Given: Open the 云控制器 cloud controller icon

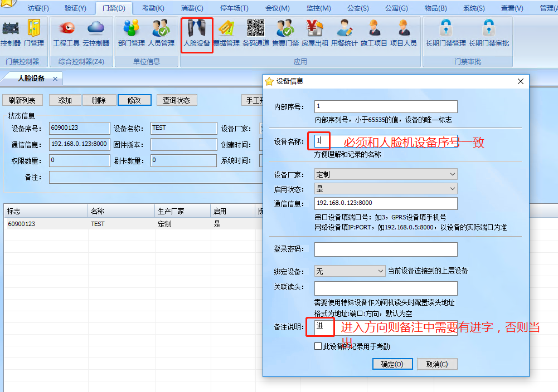Looking at the screenshot, I should click(x=96, y=32).
